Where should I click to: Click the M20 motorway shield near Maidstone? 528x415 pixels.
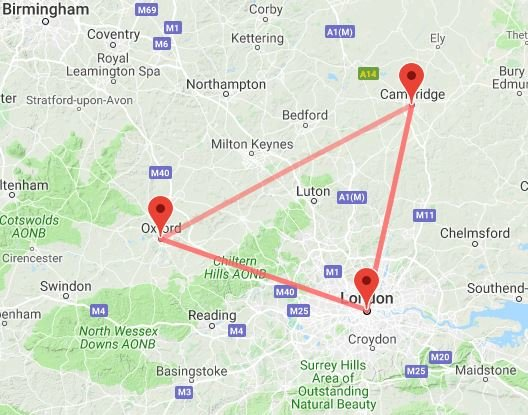(x=440, y=357)
